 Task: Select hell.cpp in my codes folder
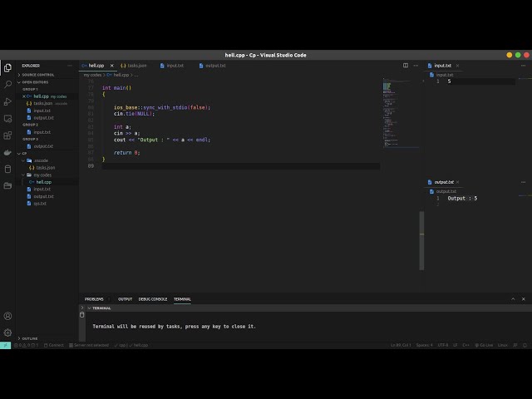[43, 182]
